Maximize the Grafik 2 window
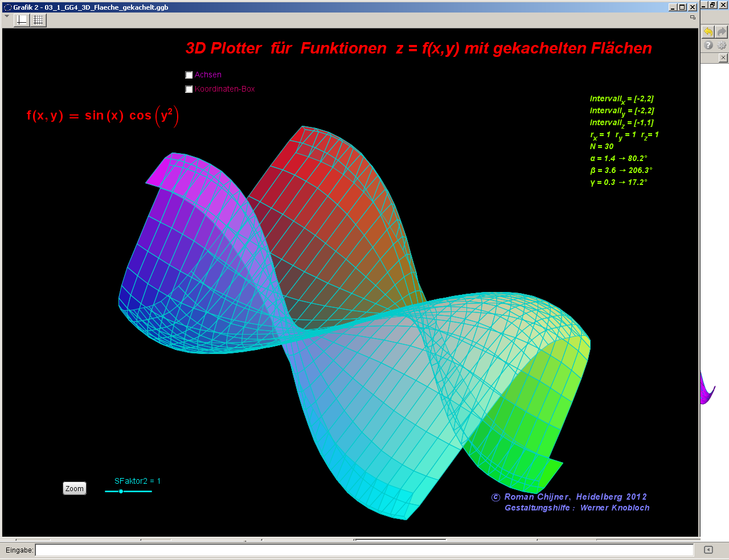This screenshot has height=560, width=729. click(682, 7)
